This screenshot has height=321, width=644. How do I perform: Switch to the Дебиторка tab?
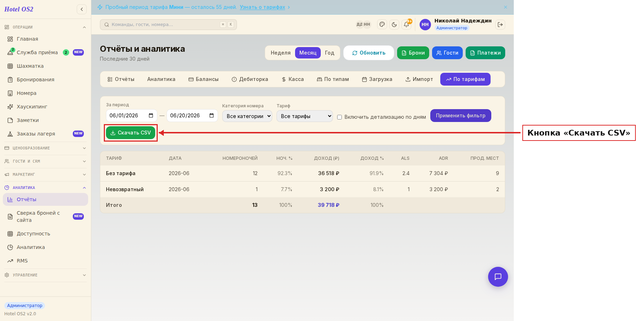pyautogui.click(x=250, y=79)
